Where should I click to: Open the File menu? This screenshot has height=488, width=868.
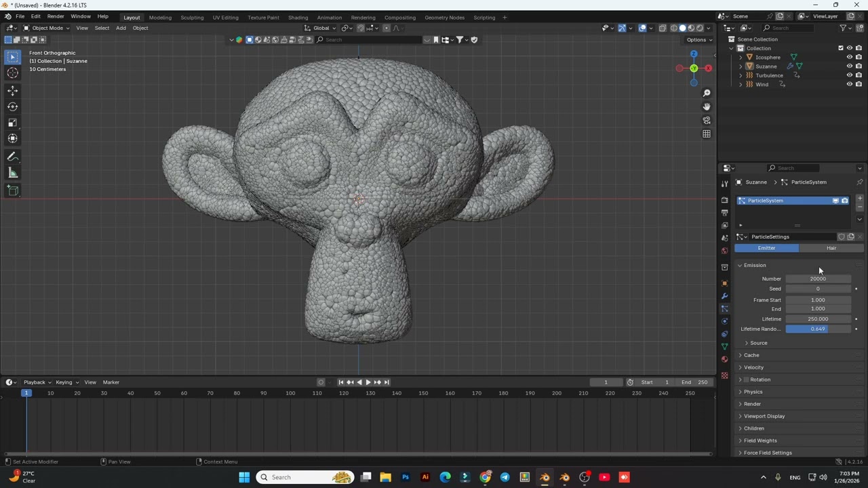[x=20, y=16]
